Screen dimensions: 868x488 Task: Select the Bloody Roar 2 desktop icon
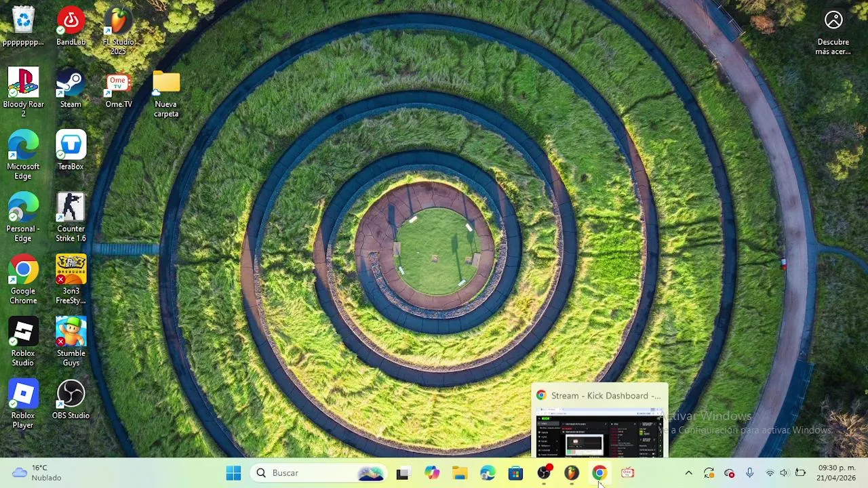[x=23, y=93]
